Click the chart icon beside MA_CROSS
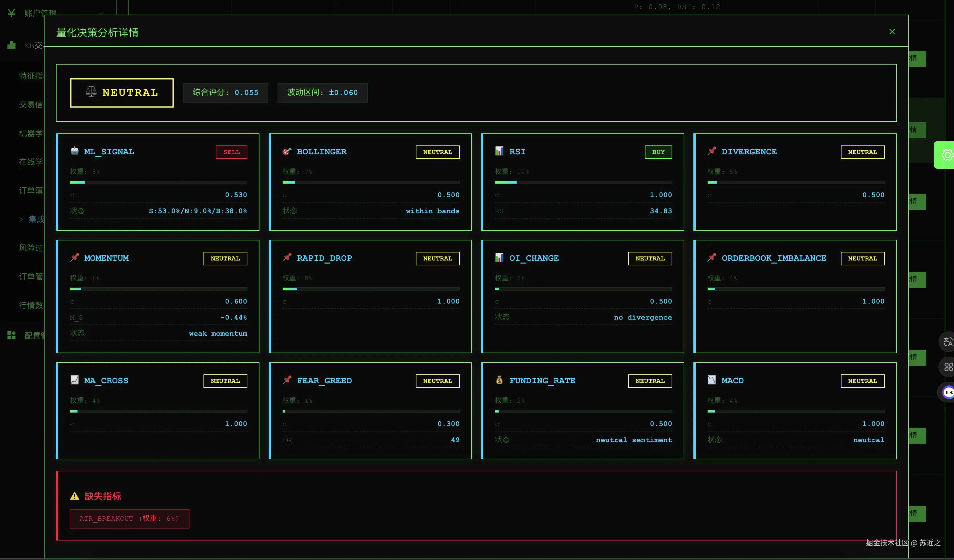Screen dimensions: 954x560 [75, 380]
